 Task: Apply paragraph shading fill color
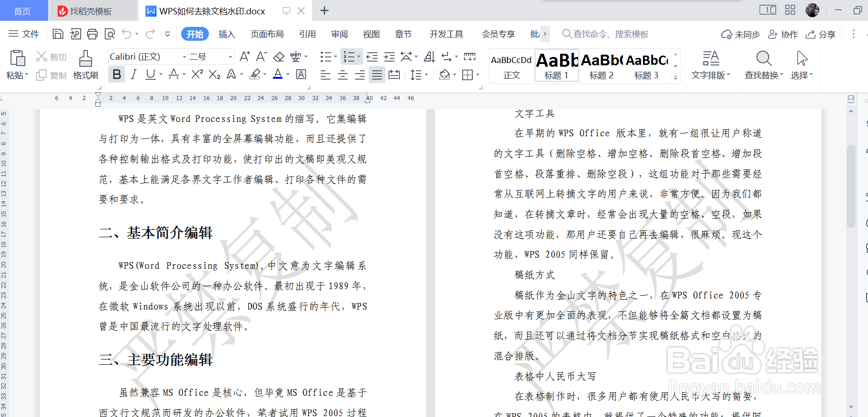[x=444, y=75]
